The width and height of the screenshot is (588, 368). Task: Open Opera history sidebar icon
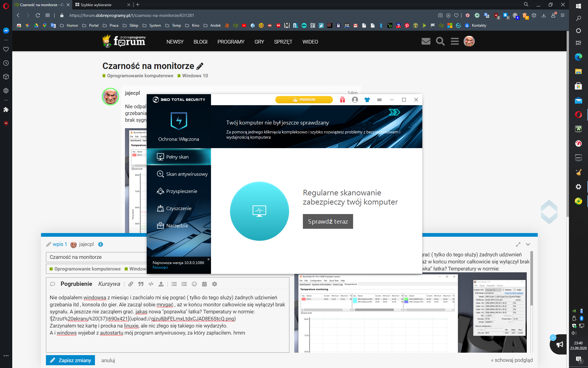[x=6, y=63]
